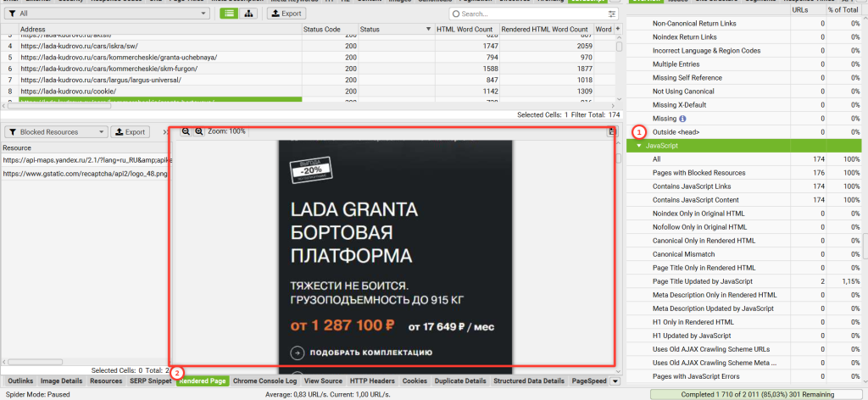Add a column with plus icon
The image size is (868, 400).
pos(618,29)
